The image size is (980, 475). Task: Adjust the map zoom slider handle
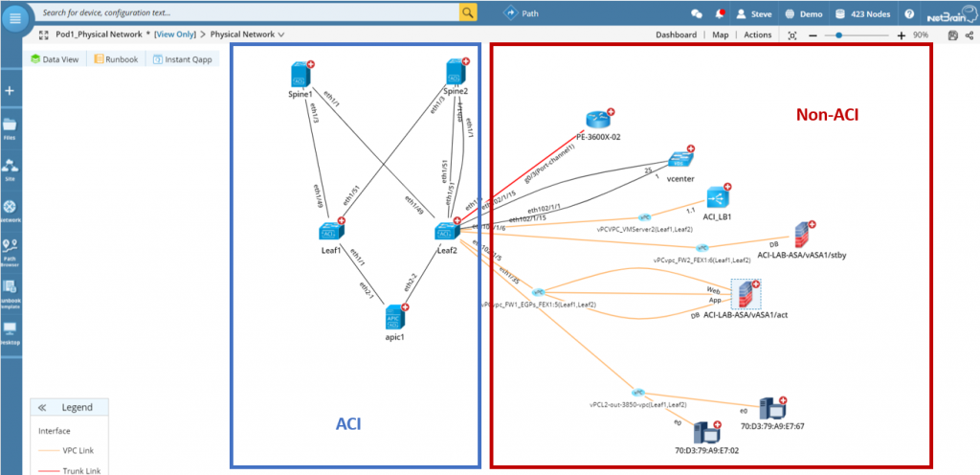pyautogui.click(x=838, y=35)
